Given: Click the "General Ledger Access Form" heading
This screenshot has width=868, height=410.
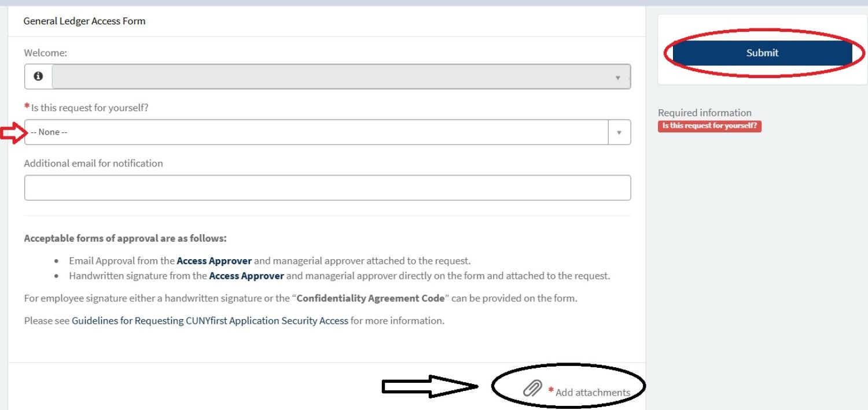Looking at the screenshot, I should tap(84, 21).
